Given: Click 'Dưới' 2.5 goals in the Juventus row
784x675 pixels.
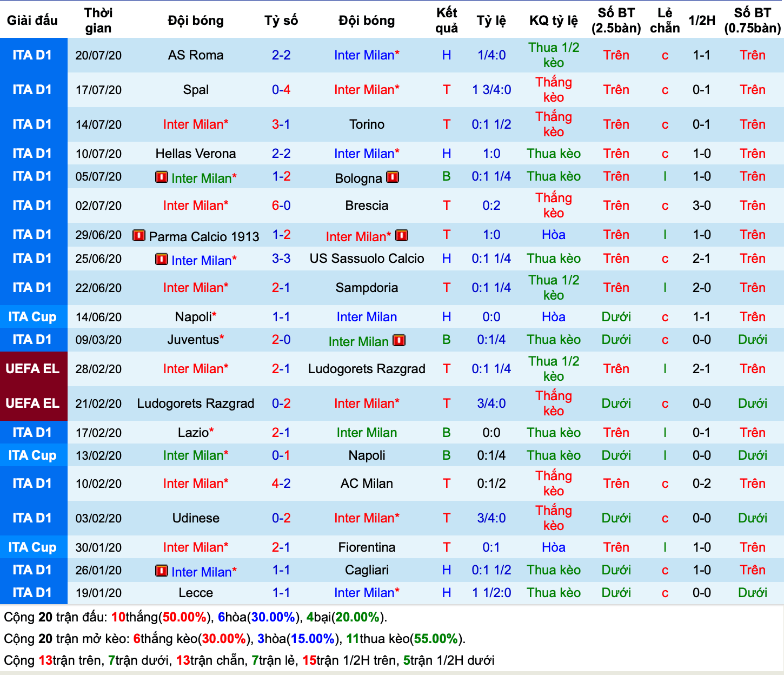Looking at the screenshot, I should click(616, 340).
